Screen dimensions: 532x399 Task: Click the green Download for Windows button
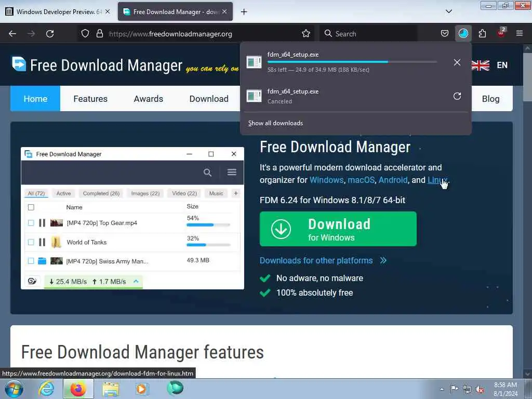click(338, 229)
